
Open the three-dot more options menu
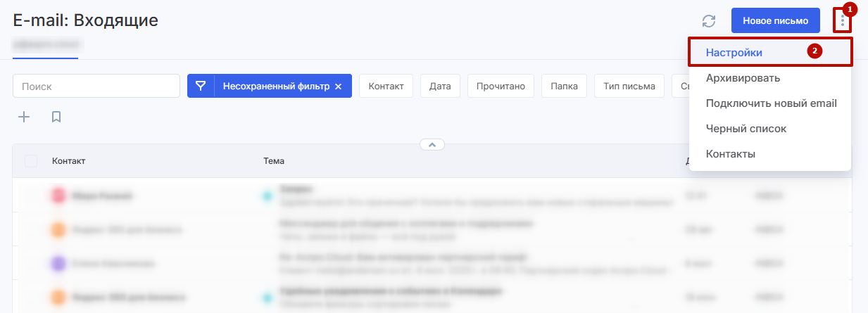point(842,21)
